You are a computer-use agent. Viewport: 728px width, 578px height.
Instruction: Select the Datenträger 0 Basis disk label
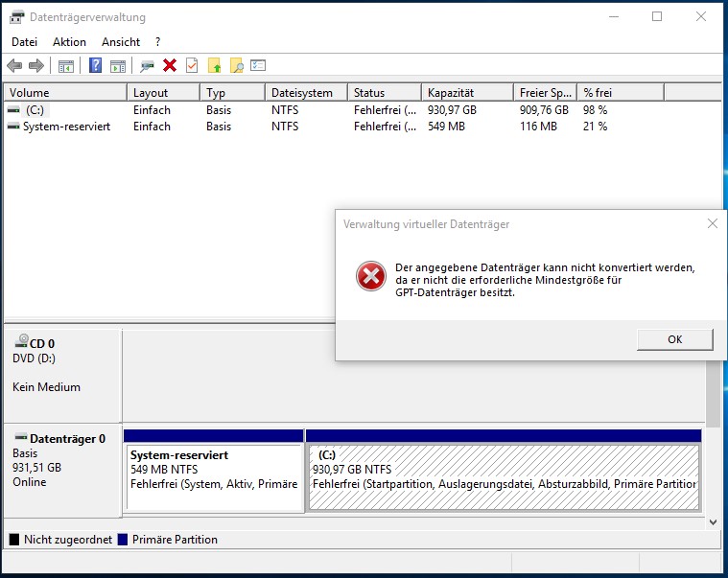point(62,471)
